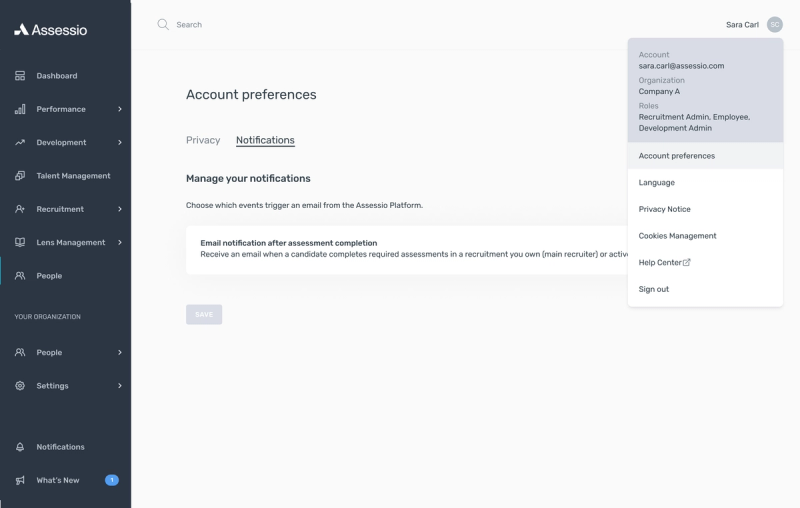Expand the Recruitment submenu chevron
The width and height of the screenshot is (800, 508).
click(x=120, y=209)
